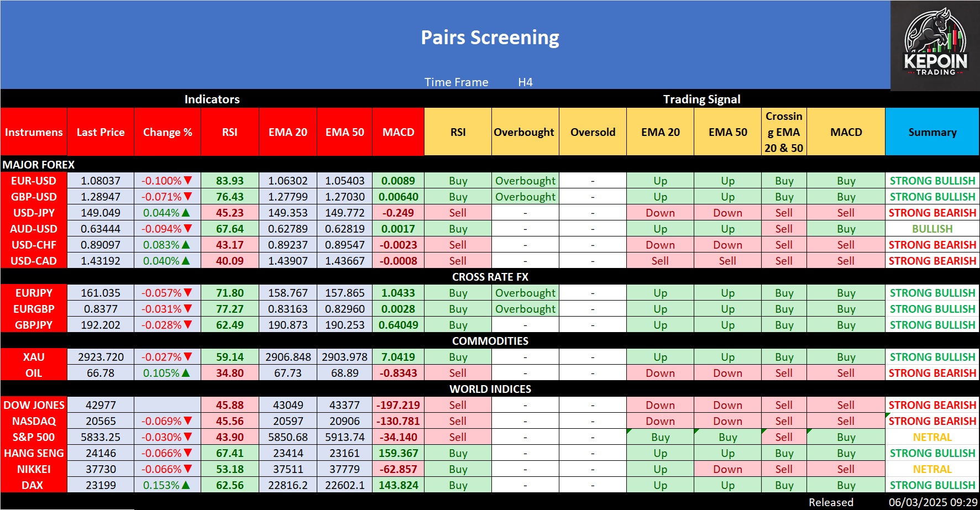The height and width of the screenshot is (510, 980).
Task: Select the Pairs Screening title
Action: point(490,38)
